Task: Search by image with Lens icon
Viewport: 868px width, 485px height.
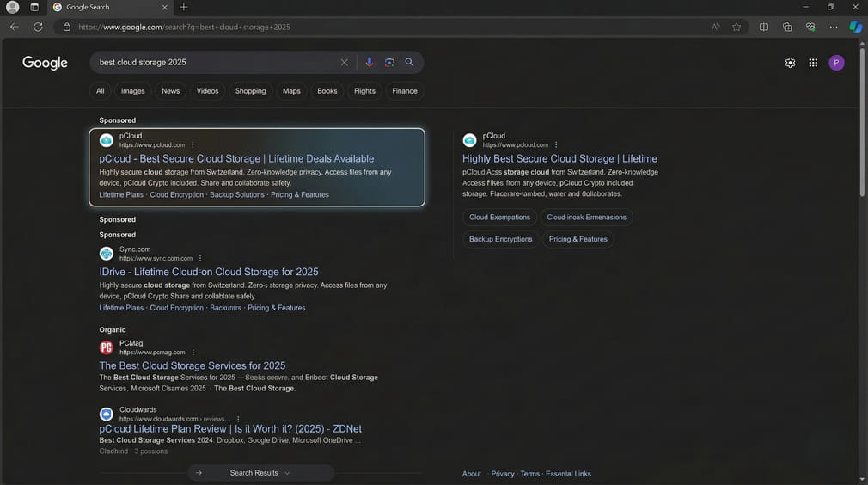Action: (x=389, y=63)
